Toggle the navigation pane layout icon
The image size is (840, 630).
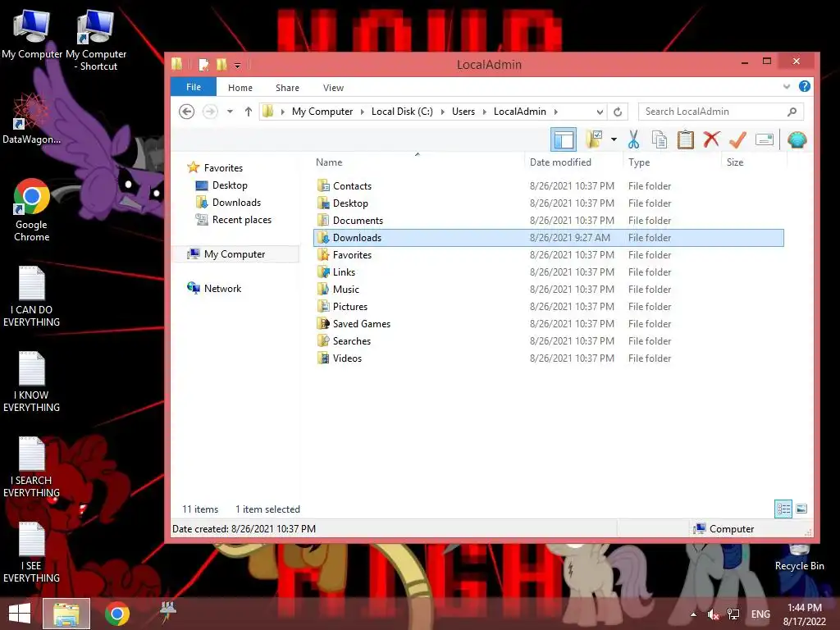pos(563,139)
